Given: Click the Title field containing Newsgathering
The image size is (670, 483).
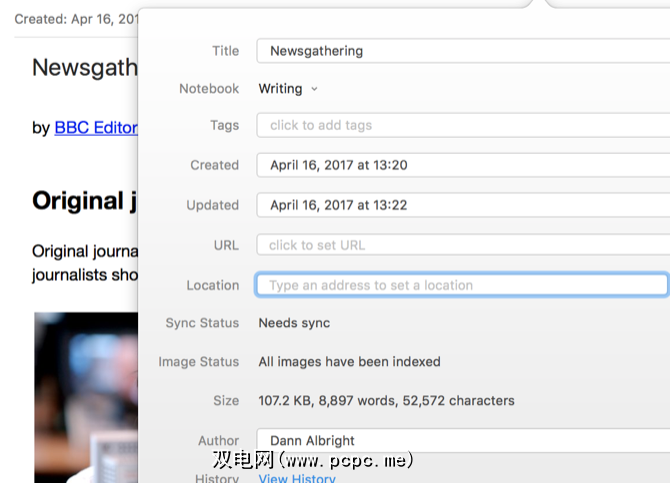Looking at the screenshot, I should pos(461,51).
